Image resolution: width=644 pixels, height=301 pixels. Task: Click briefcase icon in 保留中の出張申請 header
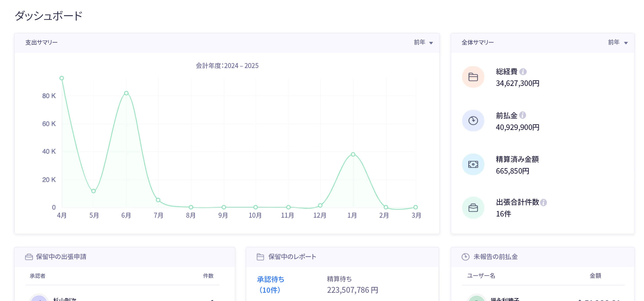point(29,257)
